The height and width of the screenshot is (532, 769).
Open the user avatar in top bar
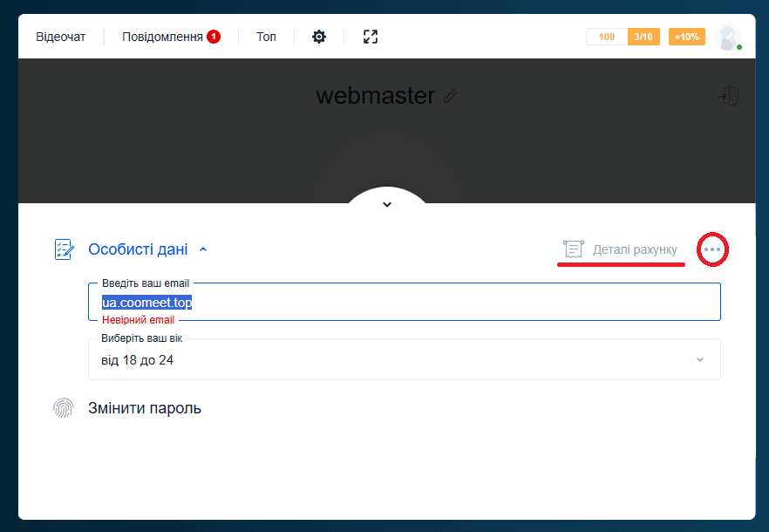pyautogui.click(x=727, y=37)
